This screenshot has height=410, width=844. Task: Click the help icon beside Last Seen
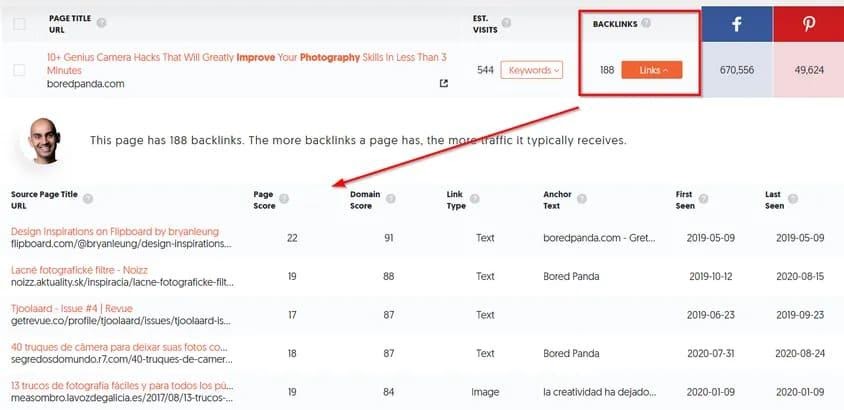tap(792, 199)
